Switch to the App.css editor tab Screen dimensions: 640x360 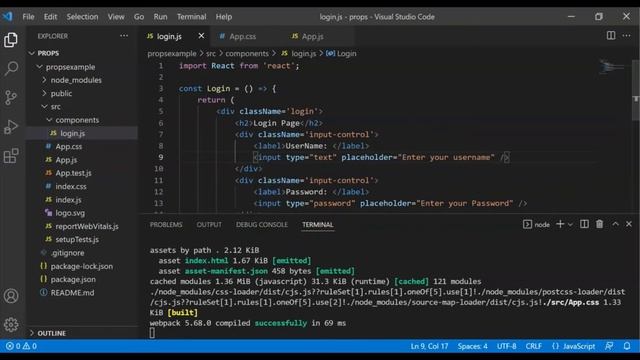coord(242,36)
